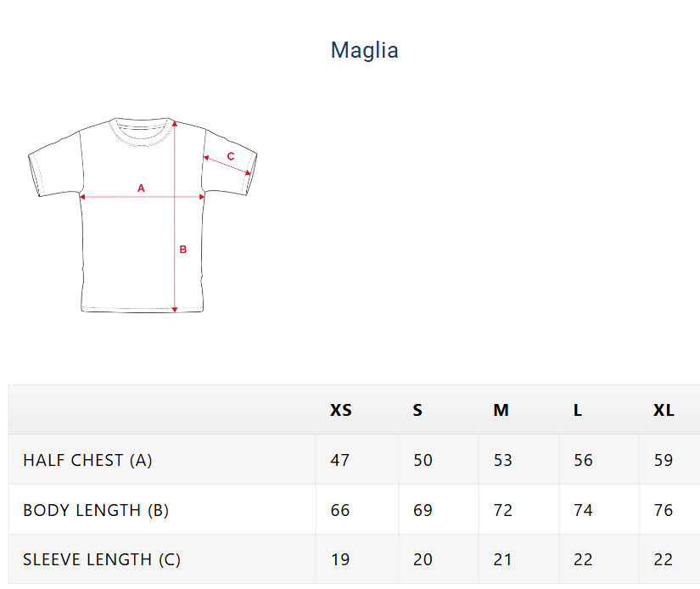
Task: Select the XL size column header
Action: point(664,410)
